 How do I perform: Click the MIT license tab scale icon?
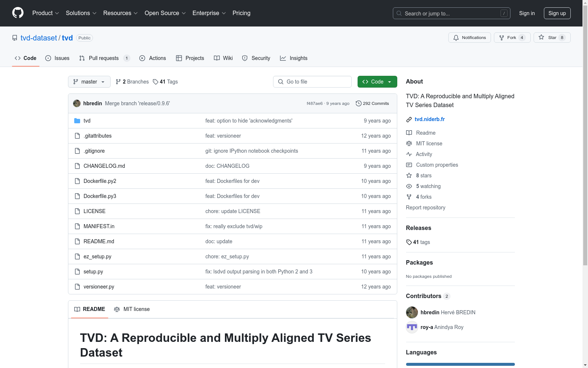click(117, 309)
